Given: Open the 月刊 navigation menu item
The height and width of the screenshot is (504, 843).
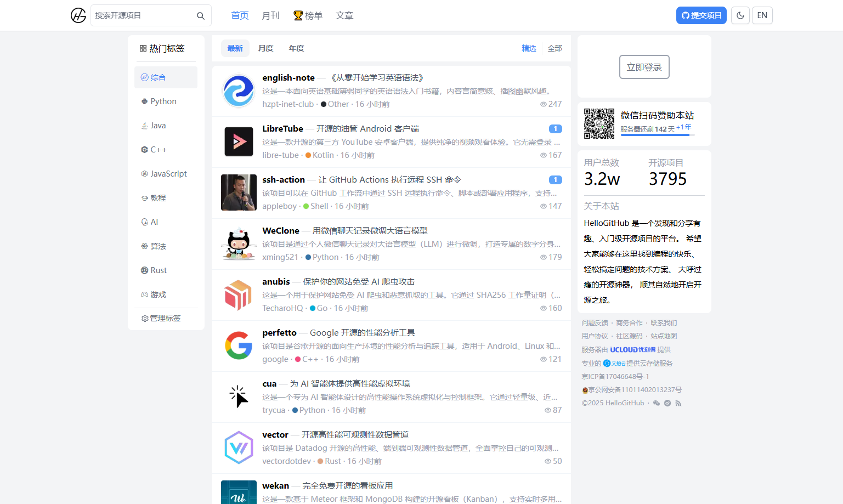Looking at the screenshot, I should click(x=270, y=15).
